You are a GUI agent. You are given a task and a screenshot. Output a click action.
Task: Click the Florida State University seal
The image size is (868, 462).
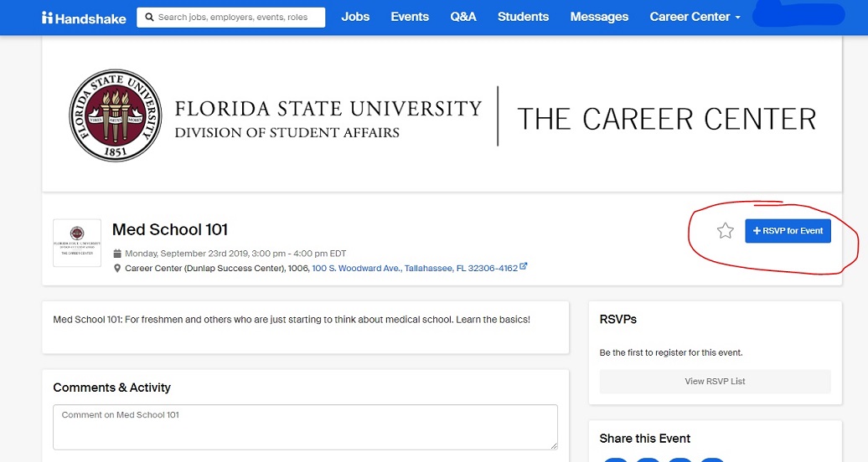(x=115, y=116)
